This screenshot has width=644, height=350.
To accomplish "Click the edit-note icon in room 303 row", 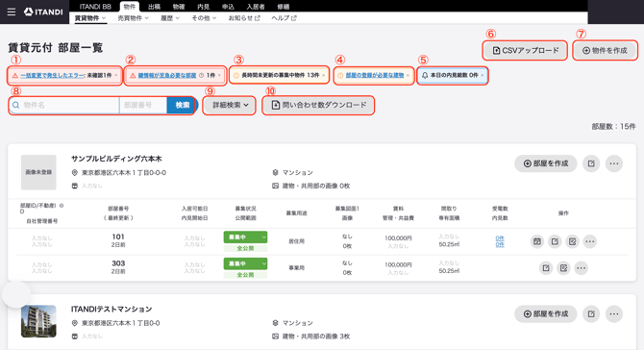I will click(563, 268).
